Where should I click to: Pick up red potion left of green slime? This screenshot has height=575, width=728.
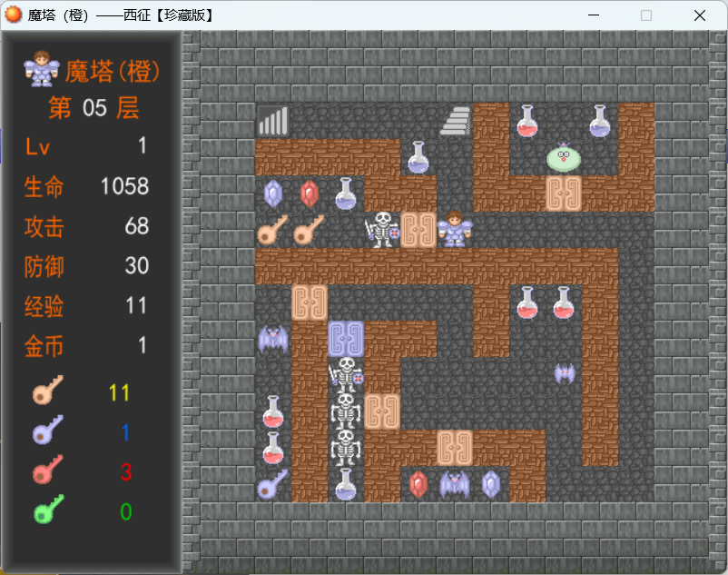pos(527,121)
